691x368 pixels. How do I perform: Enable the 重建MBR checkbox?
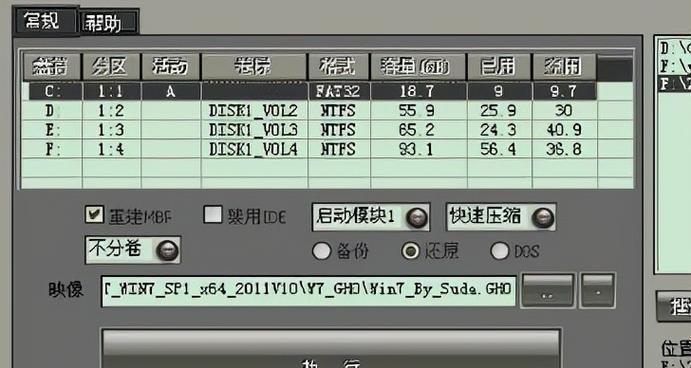click(x=94, y=214)
